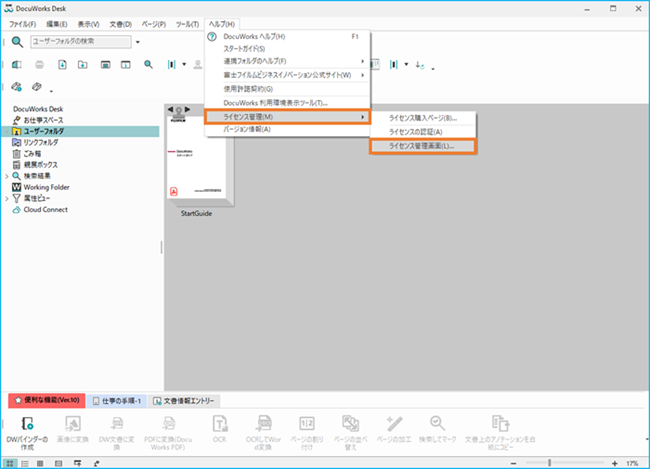Viewport: 650px width, 469px height.
Task: Open the ファイル(F) menu
Action: click(22, 24)
